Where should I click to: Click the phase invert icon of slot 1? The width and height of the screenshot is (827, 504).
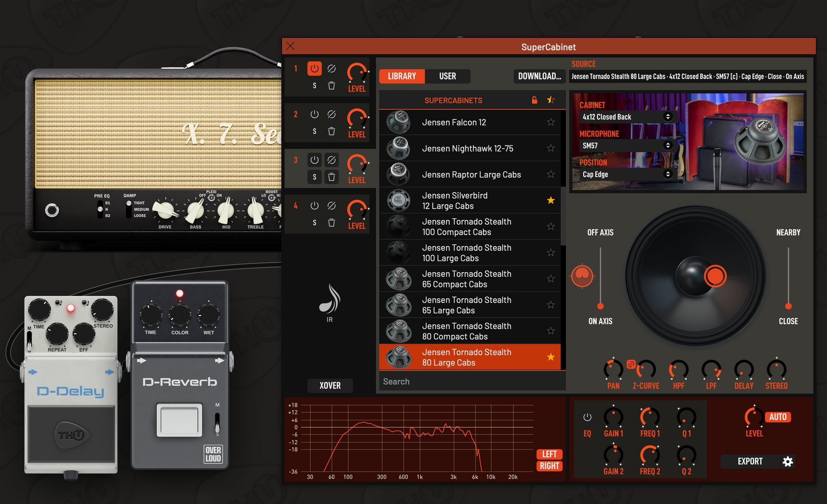[331, 68]
